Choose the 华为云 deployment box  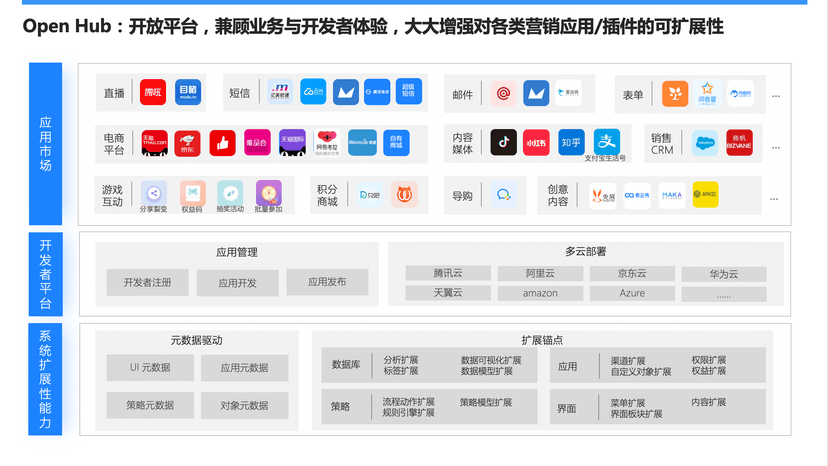tap(724, 274)
